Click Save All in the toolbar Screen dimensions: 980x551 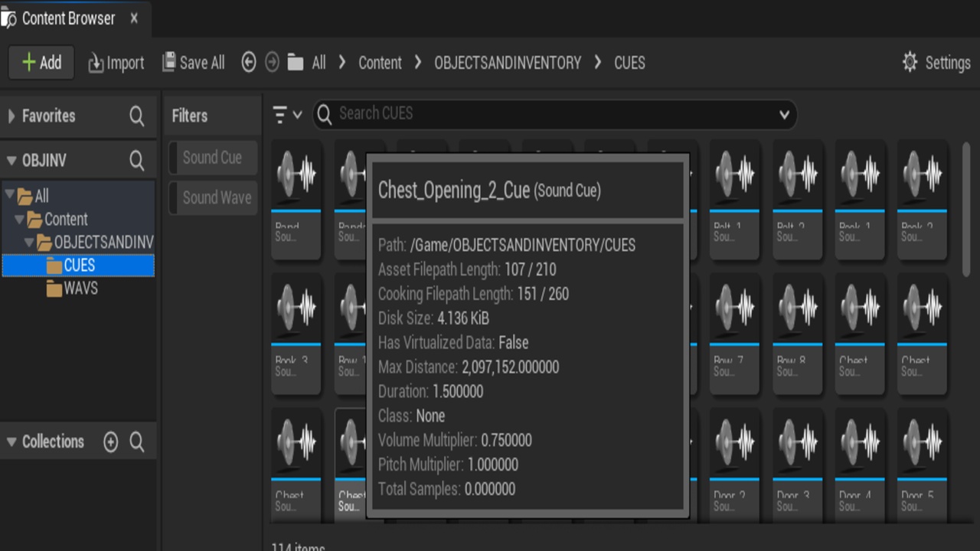pyautogui.click(x=194, y=63)
